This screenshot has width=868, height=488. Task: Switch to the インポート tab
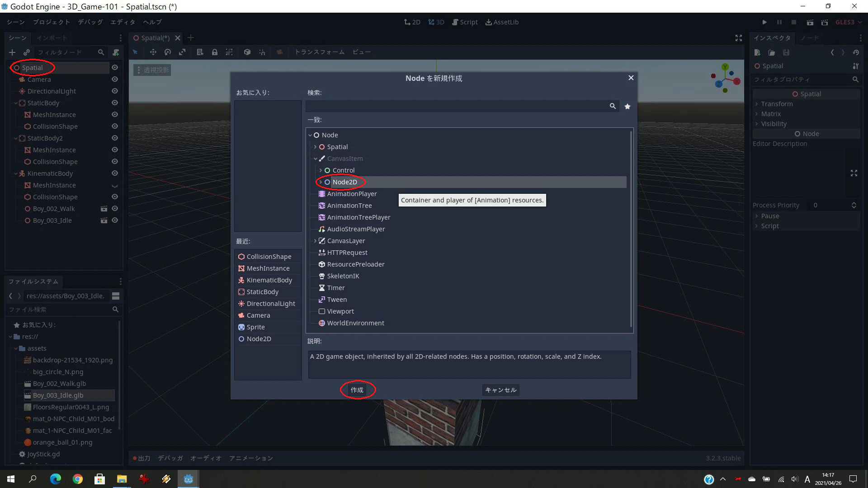pyautogui.click(x=52, y=38)
